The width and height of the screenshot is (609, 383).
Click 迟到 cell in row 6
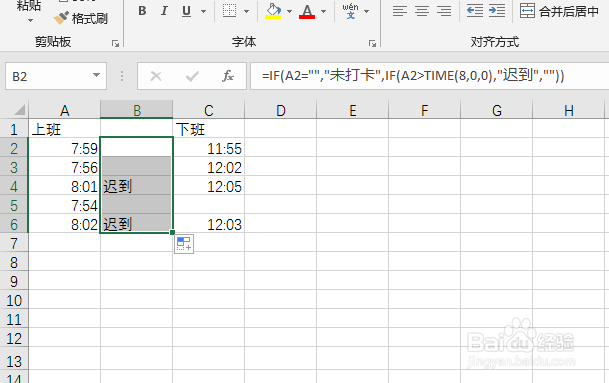(137, 225)
